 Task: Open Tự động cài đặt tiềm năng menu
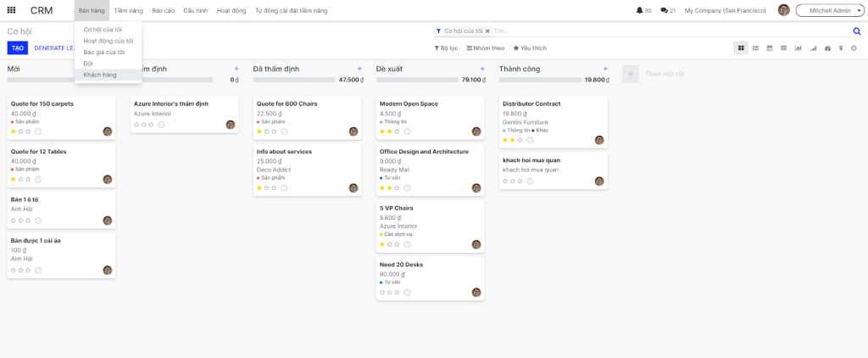pyautogui.click(x=292, y=10)
